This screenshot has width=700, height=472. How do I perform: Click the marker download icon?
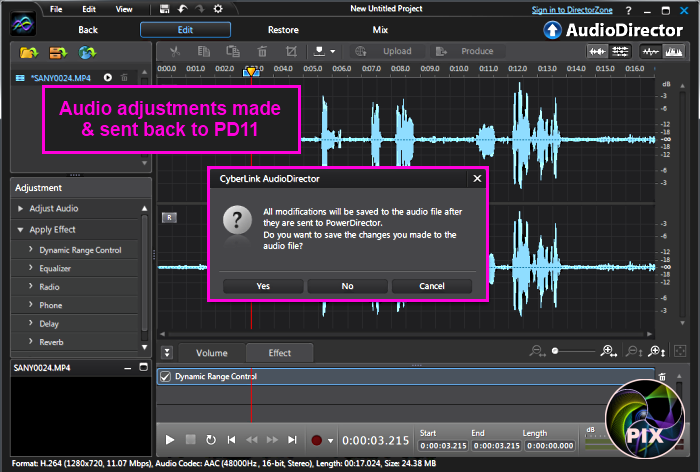coord(319,51)
